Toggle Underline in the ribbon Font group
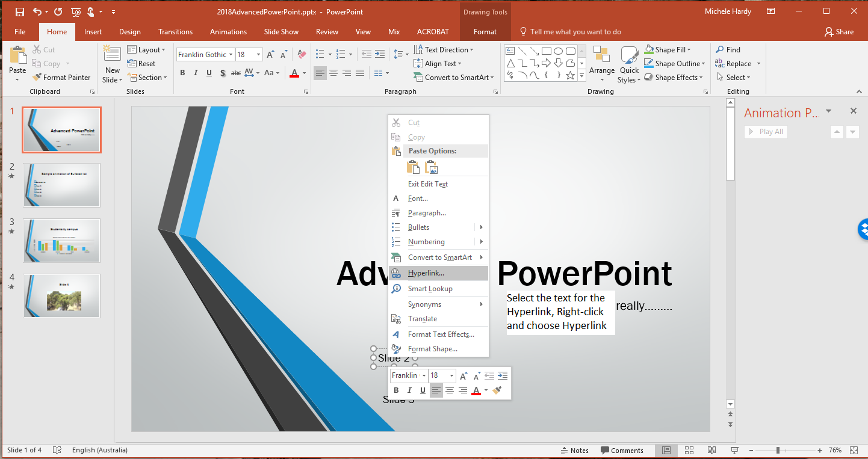This screenshot has height=459, width=868. tap(209, 73)
